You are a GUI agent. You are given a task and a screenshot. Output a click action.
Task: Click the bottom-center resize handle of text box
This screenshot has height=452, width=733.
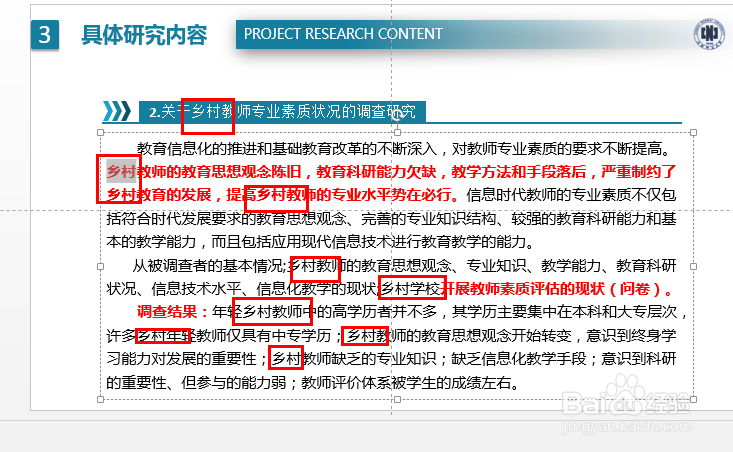(x=397, y=399)
